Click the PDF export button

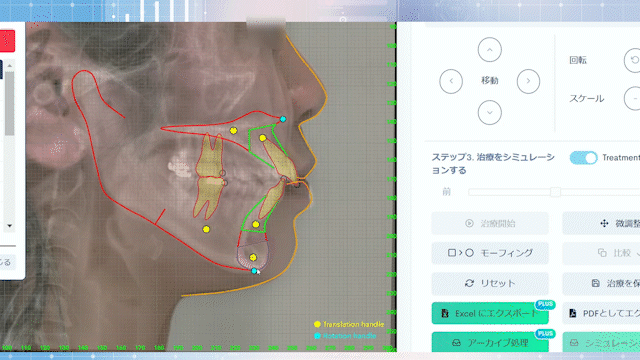coord(601,313)
